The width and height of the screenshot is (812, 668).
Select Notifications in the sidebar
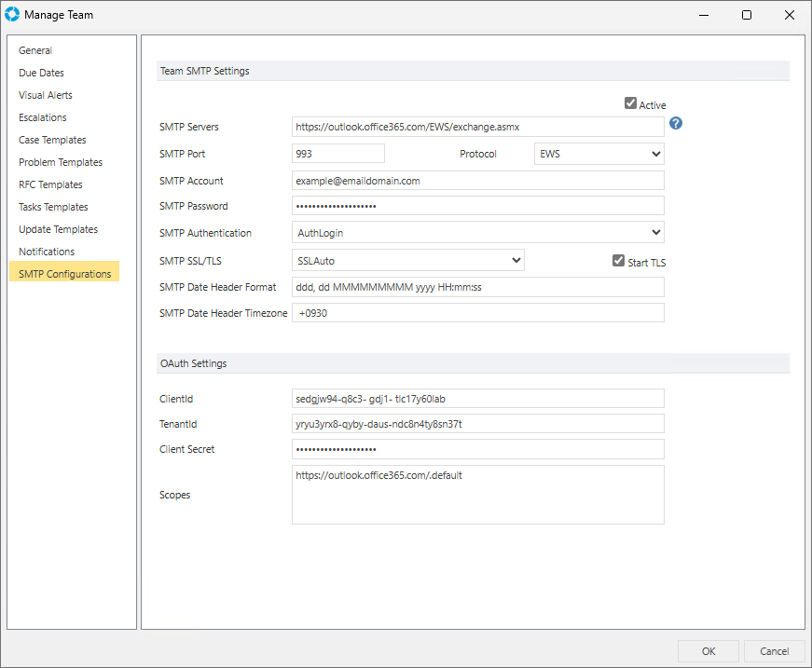click(47, 252)
